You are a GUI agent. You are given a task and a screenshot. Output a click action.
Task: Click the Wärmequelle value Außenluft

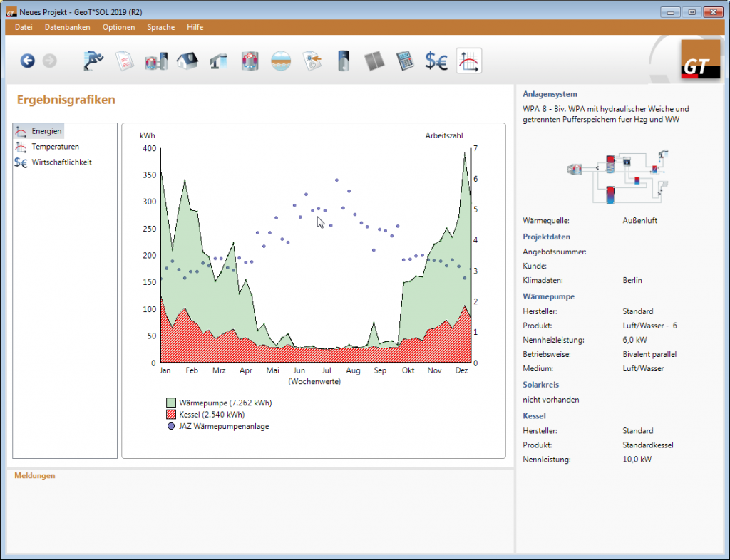[640, 220]
